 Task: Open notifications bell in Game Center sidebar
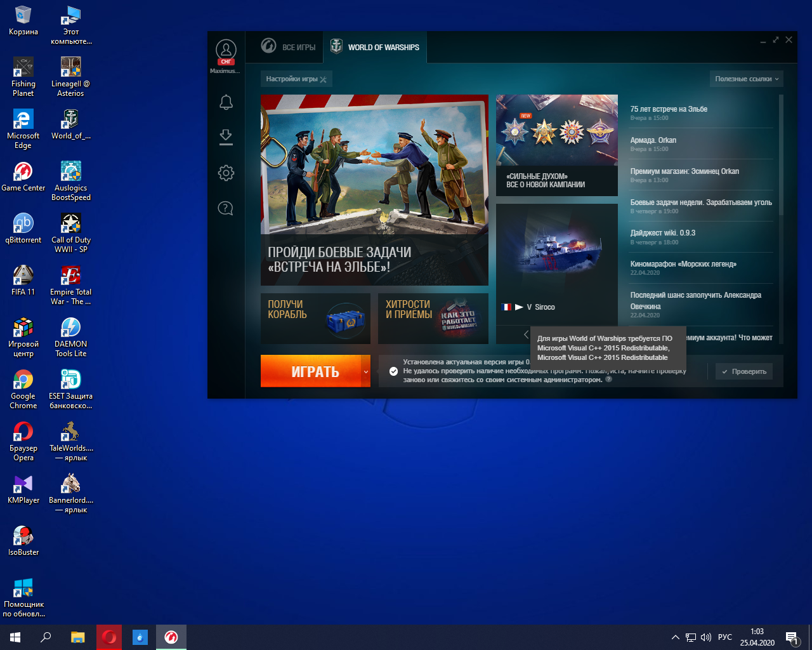tap(226, 102)
